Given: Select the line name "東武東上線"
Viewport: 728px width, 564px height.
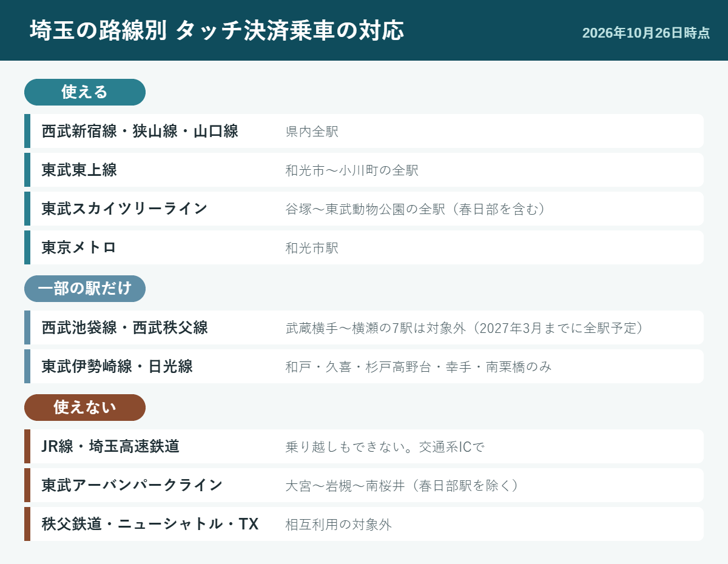Looking at the screenshot, I should point(79,170).
